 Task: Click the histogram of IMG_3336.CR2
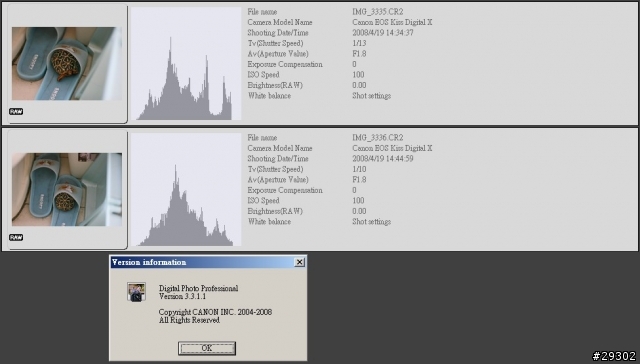point(186,189)
